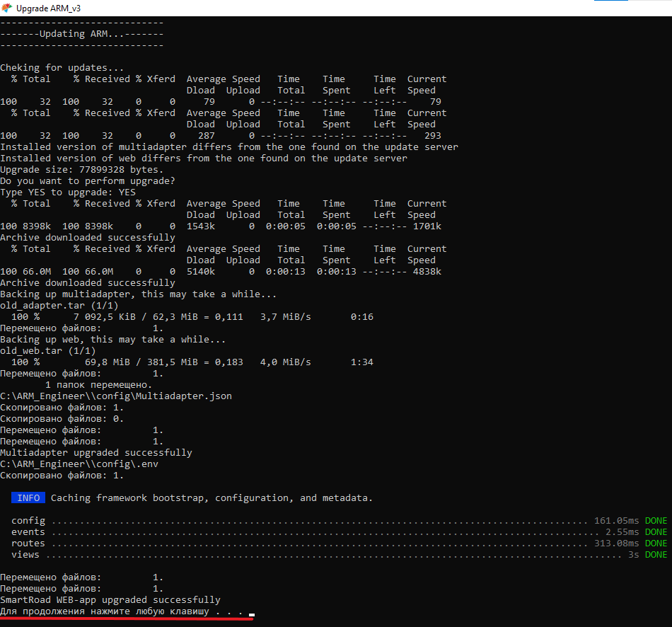
Task: Click the Upgrade ARM_v3 window title
Action: [x=48, y=8]
